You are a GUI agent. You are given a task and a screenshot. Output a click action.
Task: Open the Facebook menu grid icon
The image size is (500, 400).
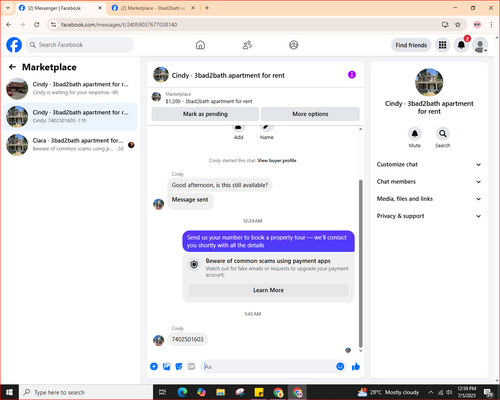[442, 45]
